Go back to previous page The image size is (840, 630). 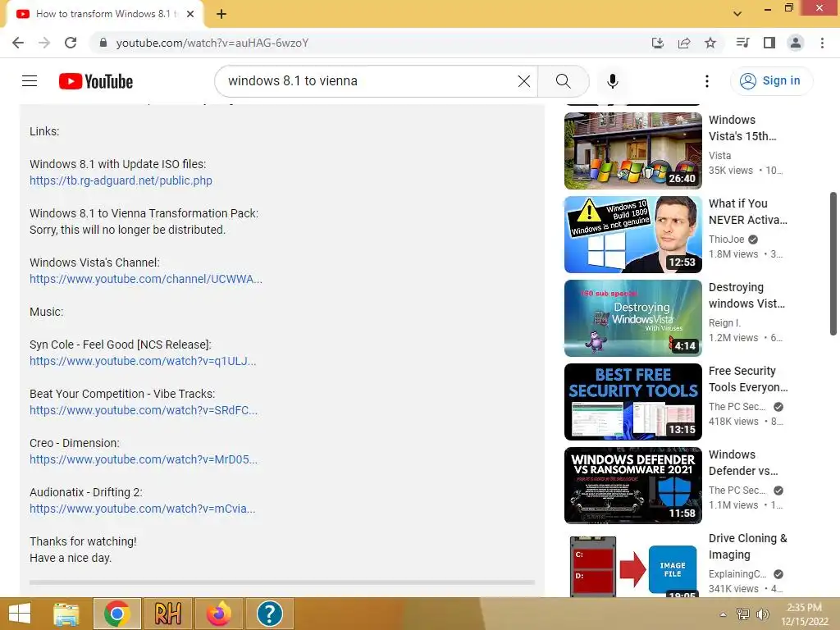pyautogui.click(x=18, y=43)
